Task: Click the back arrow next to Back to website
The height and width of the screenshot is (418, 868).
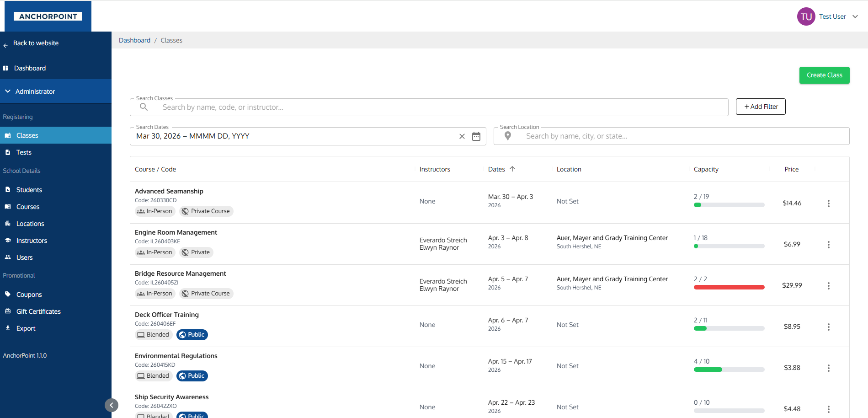Action: pos(5,45)
